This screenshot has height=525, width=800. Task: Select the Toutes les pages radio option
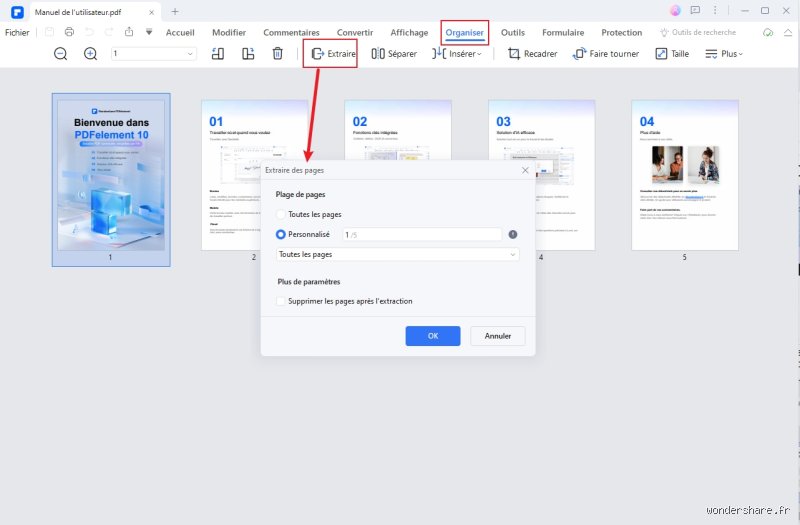[281, 214]
